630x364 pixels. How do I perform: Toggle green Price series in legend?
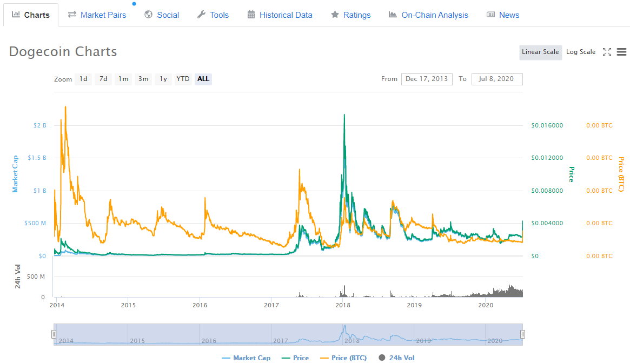(x=295, y=358)
